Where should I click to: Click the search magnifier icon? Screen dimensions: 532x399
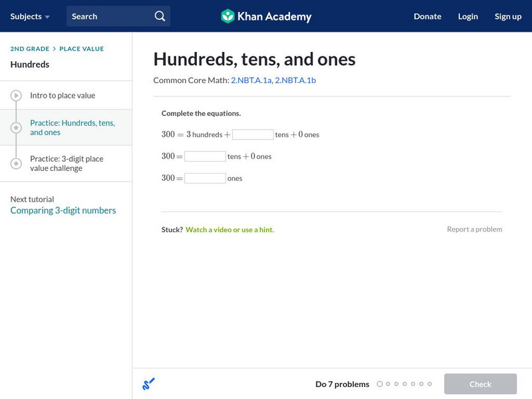[160, 16]
